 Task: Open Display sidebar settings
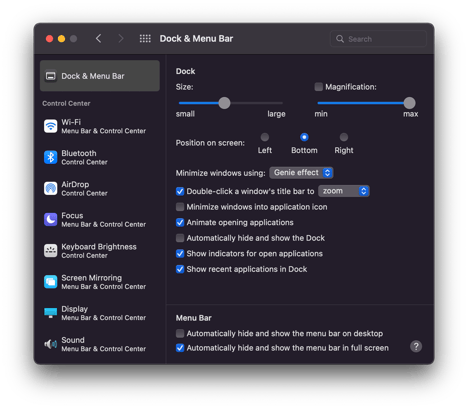pos(100,313)
